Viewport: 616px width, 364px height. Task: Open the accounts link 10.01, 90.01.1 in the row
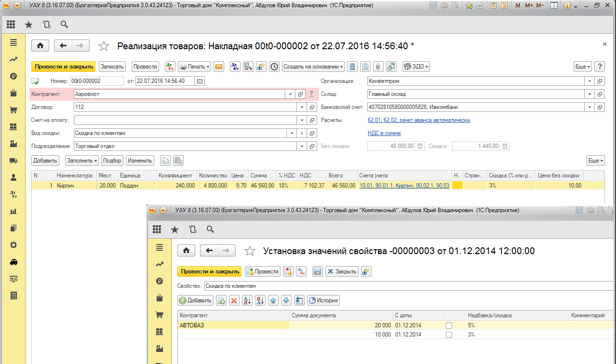(x=404, y=185)
